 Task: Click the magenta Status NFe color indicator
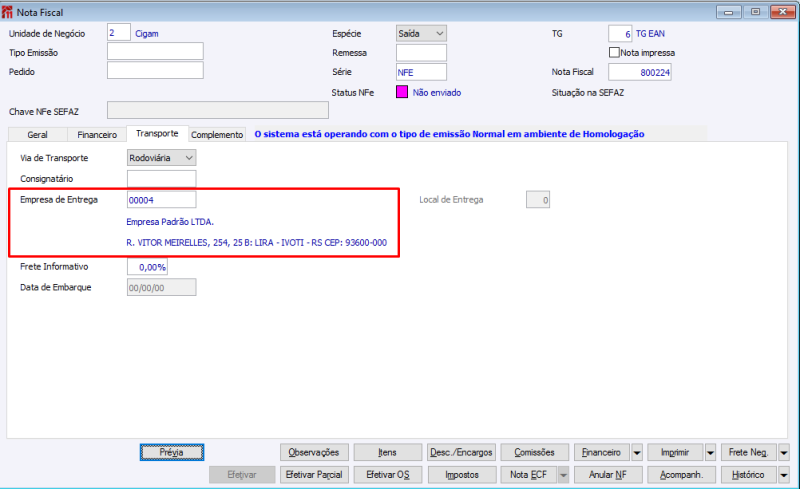tap(402, 92)
